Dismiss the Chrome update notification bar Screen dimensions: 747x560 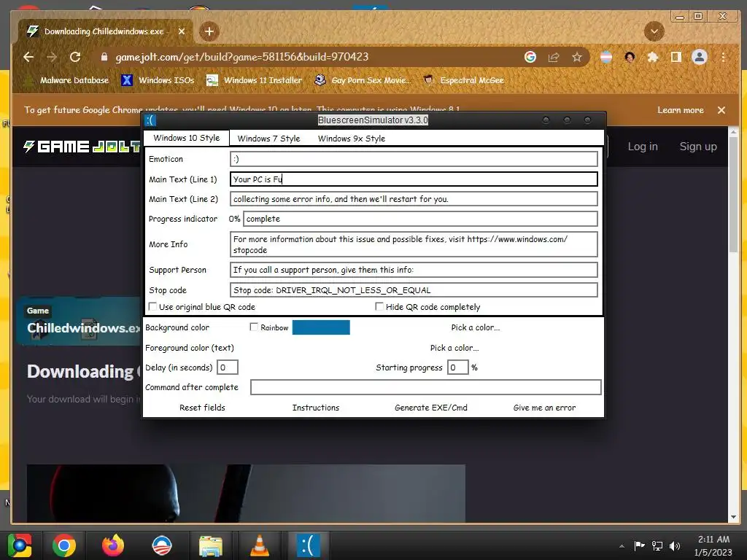tap(721, 110)
